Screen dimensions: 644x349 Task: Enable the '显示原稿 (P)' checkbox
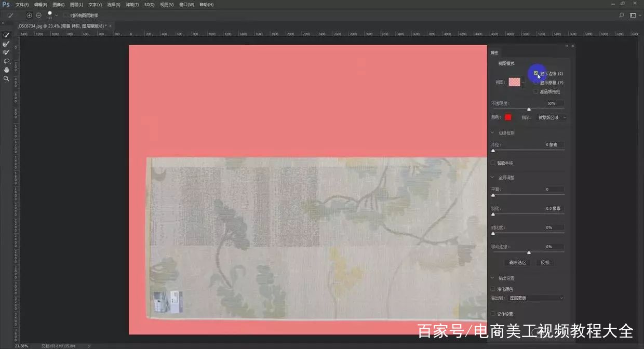[536, 83]
